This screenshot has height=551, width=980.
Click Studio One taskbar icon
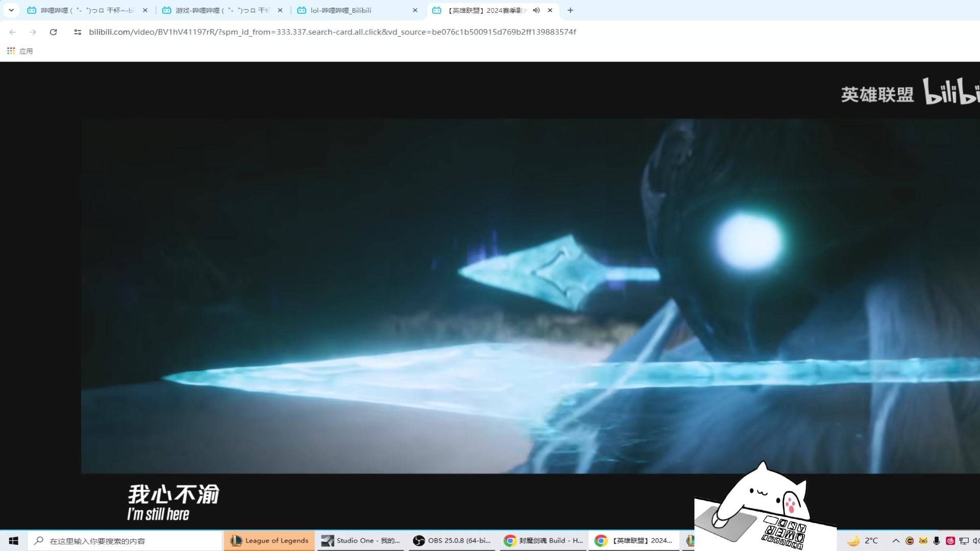click(x=360, y=540)
